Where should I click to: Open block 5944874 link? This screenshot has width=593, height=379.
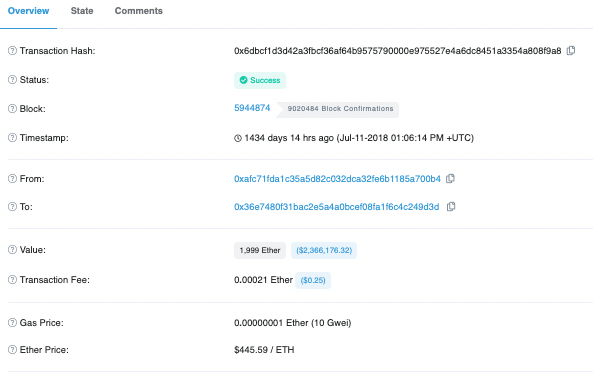tap(252, 108)
